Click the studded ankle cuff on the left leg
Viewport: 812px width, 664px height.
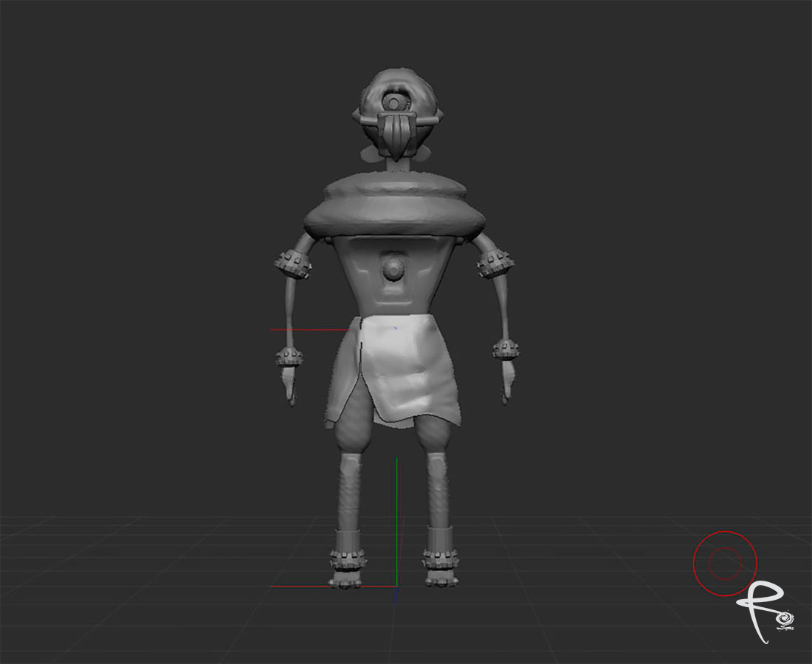(348, 547)
